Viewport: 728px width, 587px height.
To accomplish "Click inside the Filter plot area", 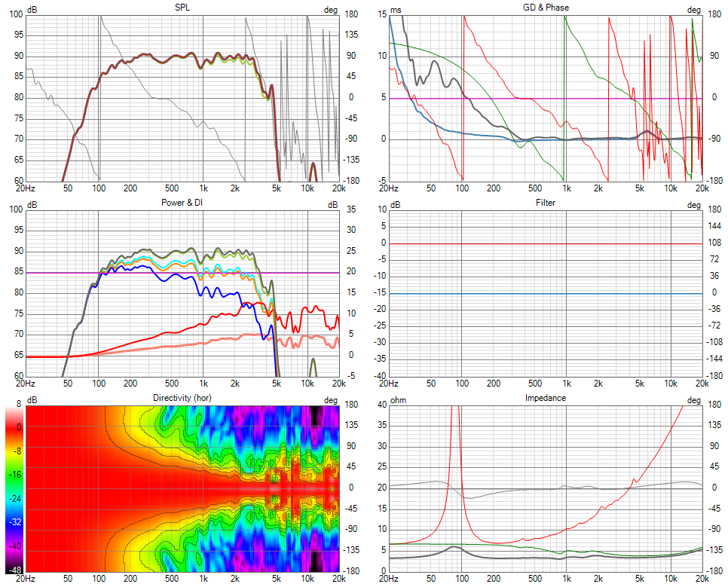I will pyautogui.click(x=546, y=293).
